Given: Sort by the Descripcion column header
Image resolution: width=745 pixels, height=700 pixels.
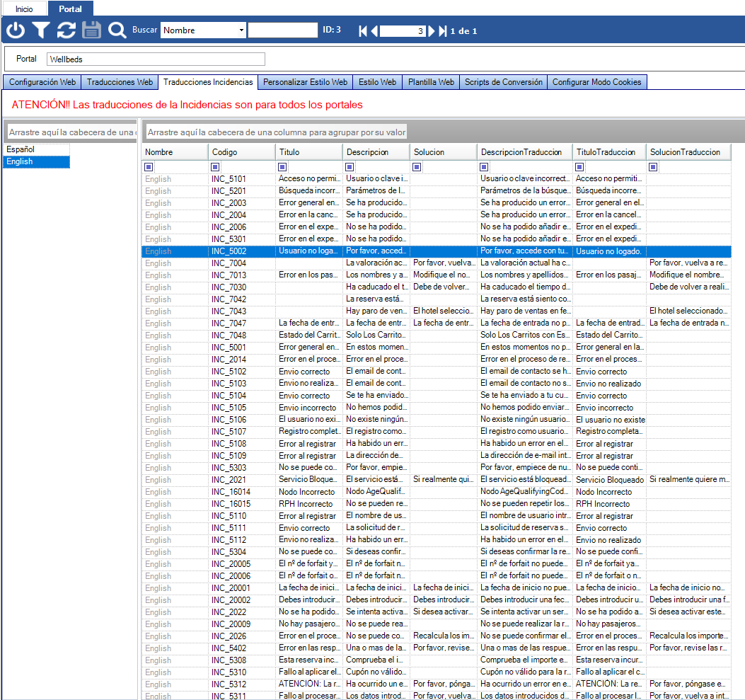Looking at the screenshot, I should 376,152.
